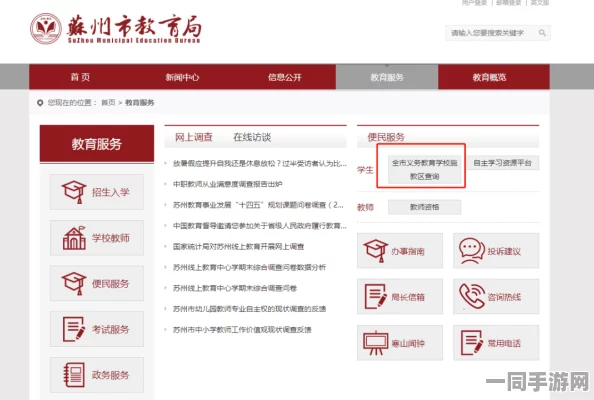Open the 新闻中心 navigation tab

click(x=182, y=77)
